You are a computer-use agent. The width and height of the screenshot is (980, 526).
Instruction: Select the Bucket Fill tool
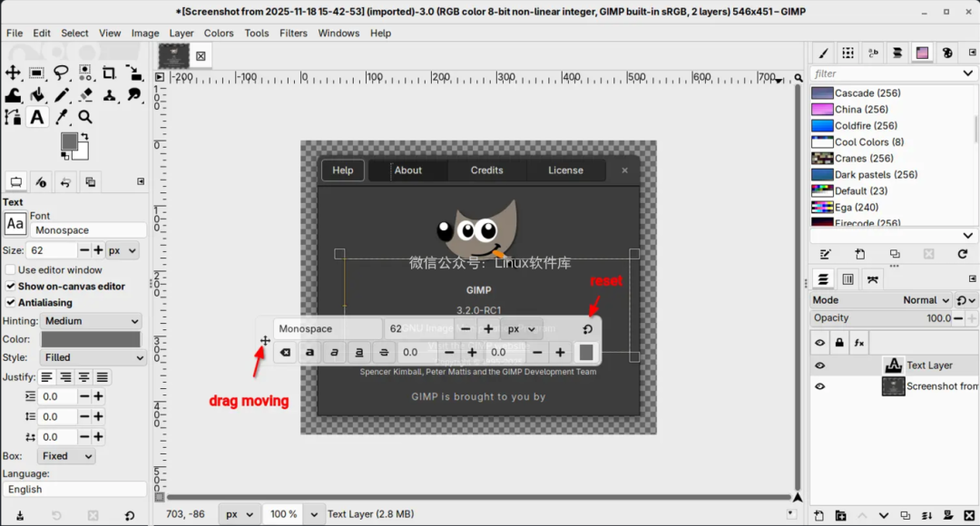(37, 95)
